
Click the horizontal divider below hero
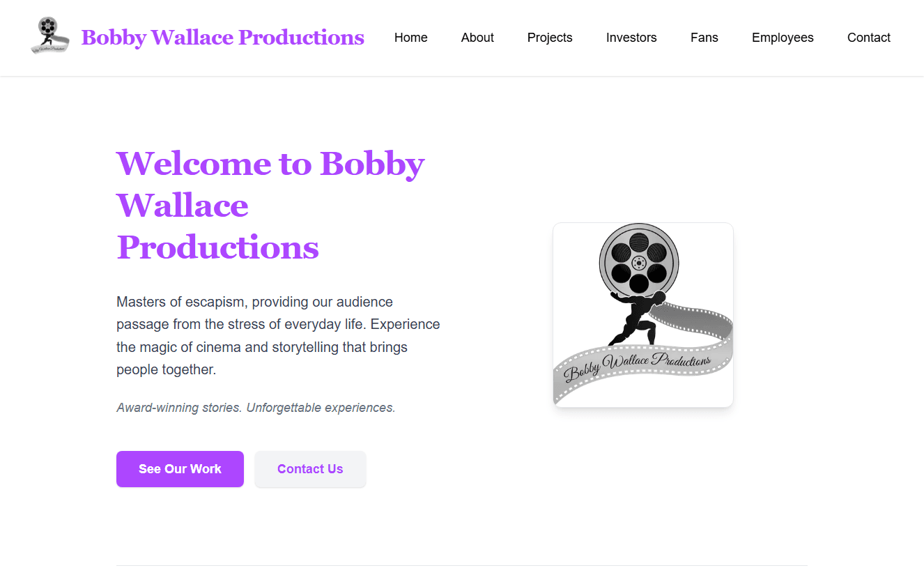point(462,566)
